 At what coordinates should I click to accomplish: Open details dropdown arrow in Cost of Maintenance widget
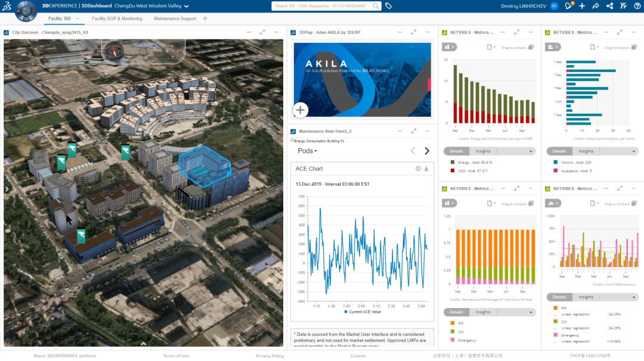[x=634, y=297]
